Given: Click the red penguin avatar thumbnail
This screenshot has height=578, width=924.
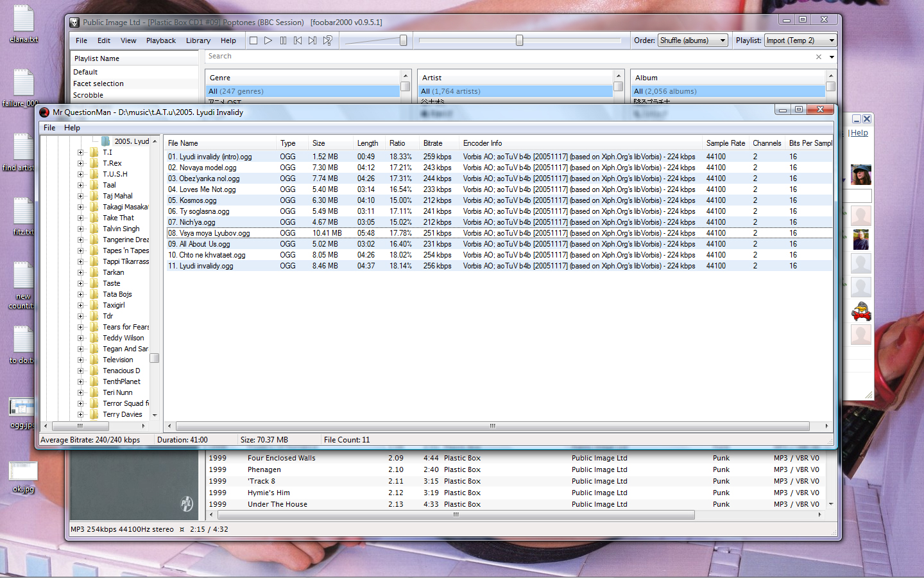Looking at the screenshot, I should click(861, 311).
